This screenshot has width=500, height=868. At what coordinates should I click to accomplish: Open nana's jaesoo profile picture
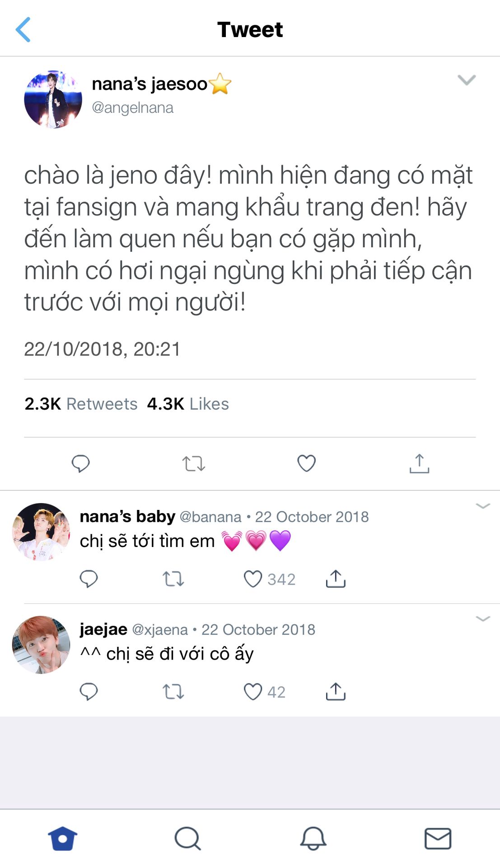click(x=53, y=99)
